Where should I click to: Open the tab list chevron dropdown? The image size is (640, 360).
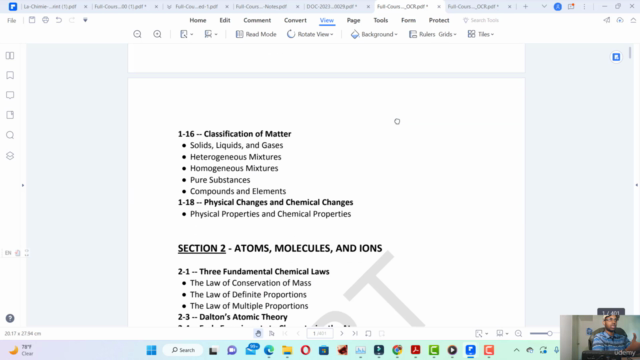pos(544,7)
